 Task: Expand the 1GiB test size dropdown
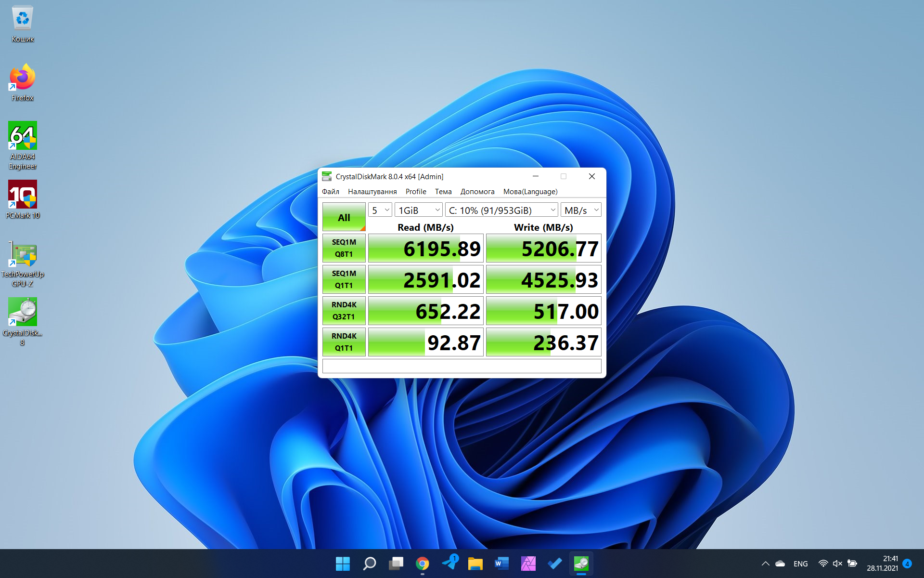[419, 210]
